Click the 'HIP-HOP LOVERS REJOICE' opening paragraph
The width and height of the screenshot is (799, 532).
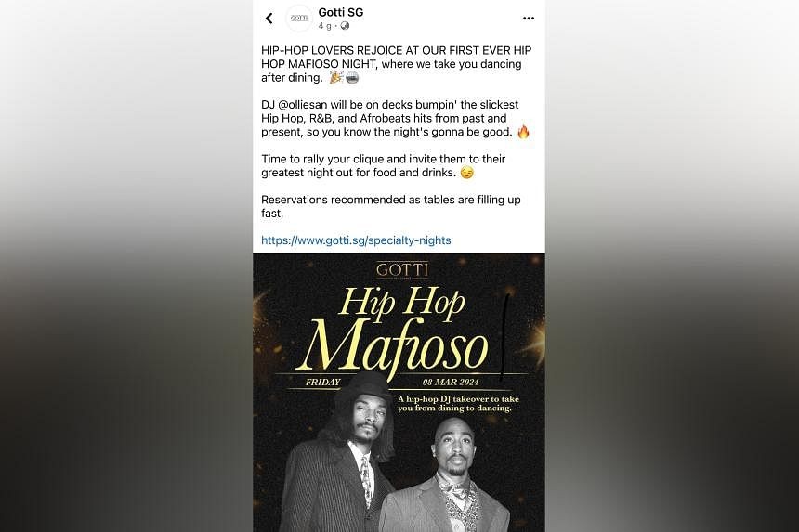397,64
